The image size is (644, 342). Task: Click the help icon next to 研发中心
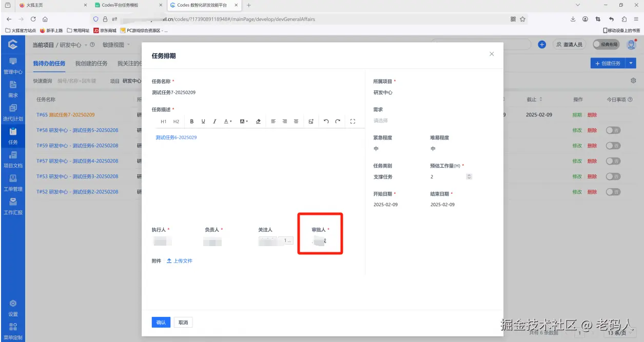pyautogui.click(x=92, y=45)
